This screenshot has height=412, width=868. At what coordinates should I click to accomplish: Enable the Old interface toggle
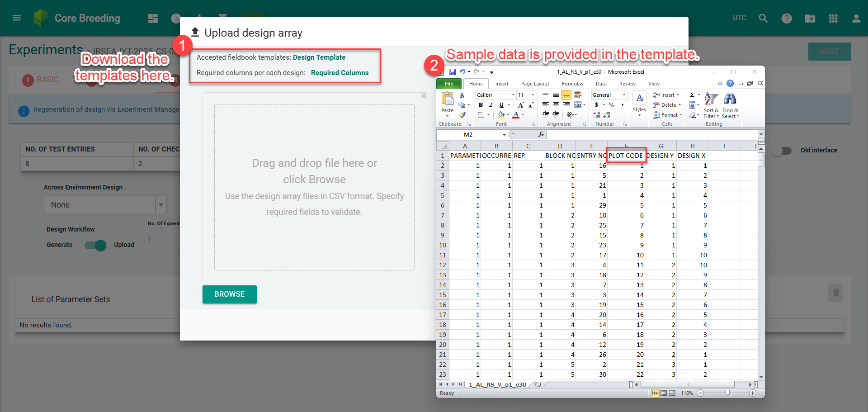[x=782, y=151]
